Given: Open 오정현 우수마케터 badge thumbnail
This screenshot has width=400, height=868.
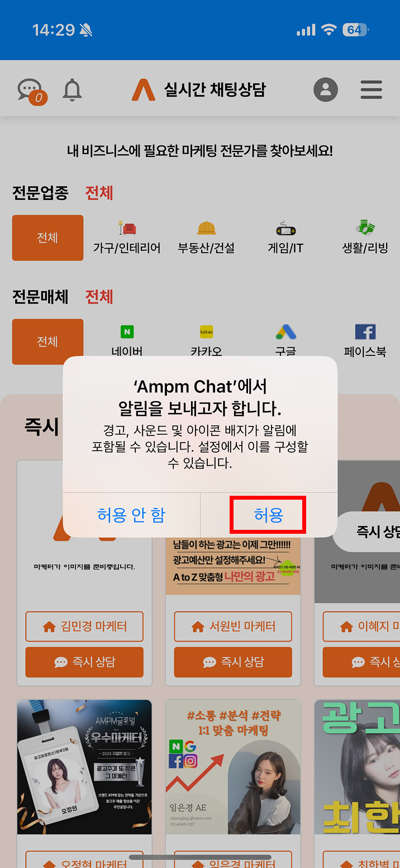Looking at the screenshot, I should point(84,767).
